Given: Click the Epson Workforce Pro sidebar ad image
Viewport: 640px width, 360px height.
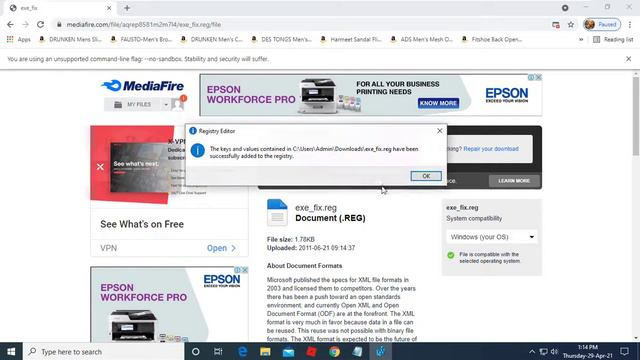Looking at the screenshot, I should pyautogui.click(x=169, y=304).
